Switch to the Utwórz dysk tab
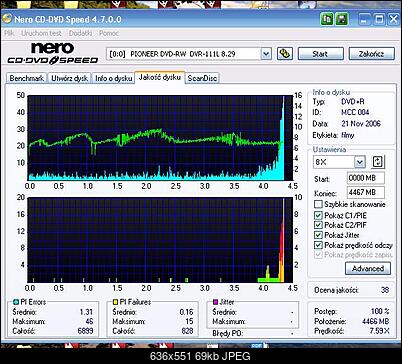Image resolution: width=402 pixels, height=364 pixels. [69, 78]
